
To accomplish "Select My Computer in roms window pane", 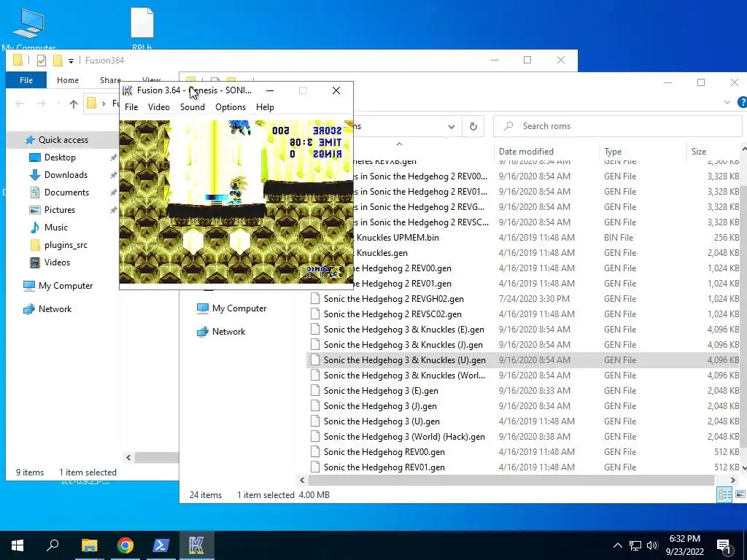I will click(x=239, y=308).
